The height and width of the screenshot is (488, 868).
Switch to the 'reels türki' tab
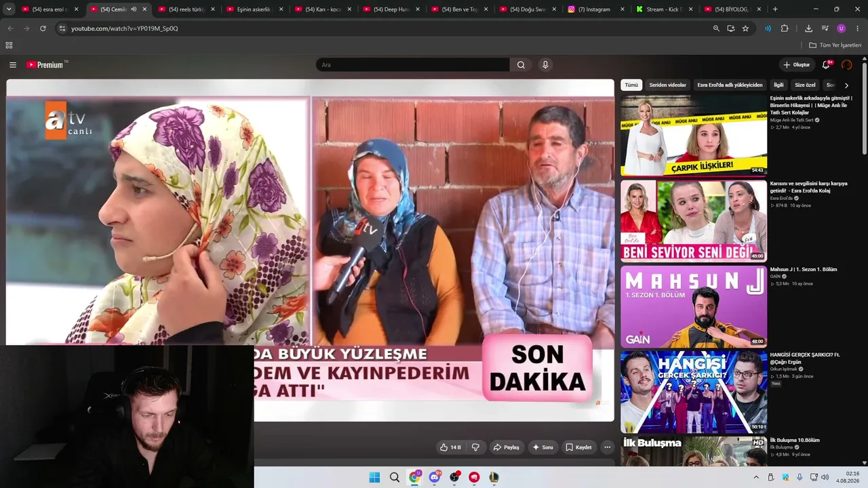pyautogui.click(x=186, y=9)
